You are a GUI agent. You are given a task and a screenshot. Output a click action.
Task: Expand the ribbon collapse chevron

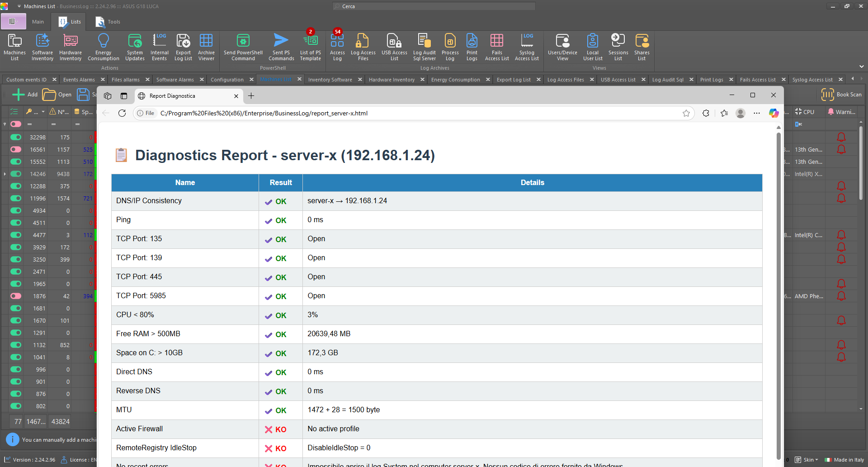[x=861, y=67]
